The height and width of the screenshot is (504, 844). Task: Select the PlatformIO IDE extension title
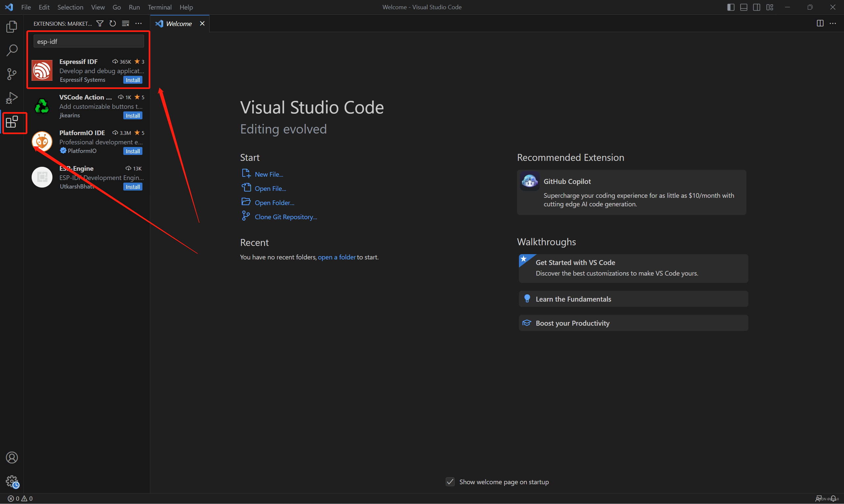[x=82, y=133]
